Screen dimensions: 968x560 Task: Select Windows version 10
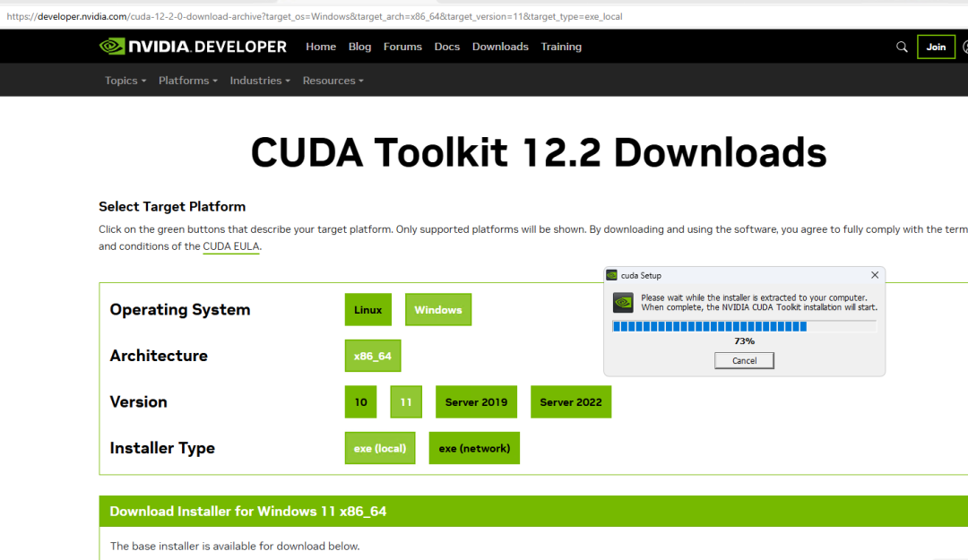(360, 402)
